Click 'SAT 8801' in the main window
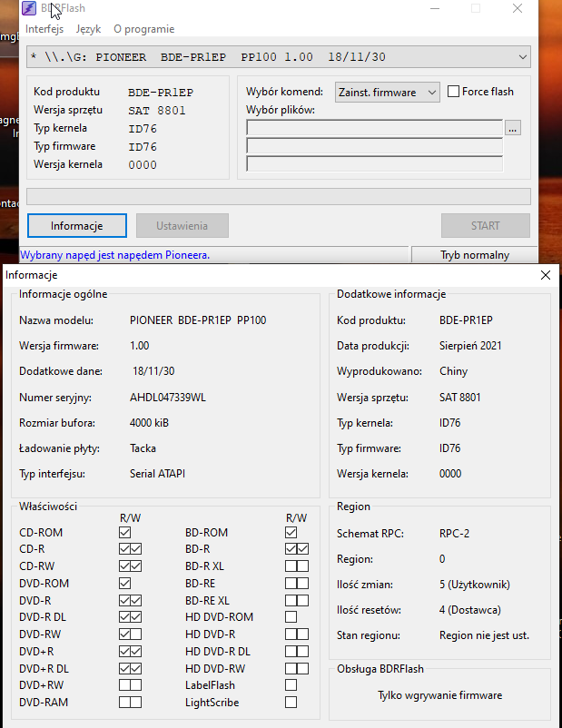This screenshot has height=728, width=562. coord(157,111)
